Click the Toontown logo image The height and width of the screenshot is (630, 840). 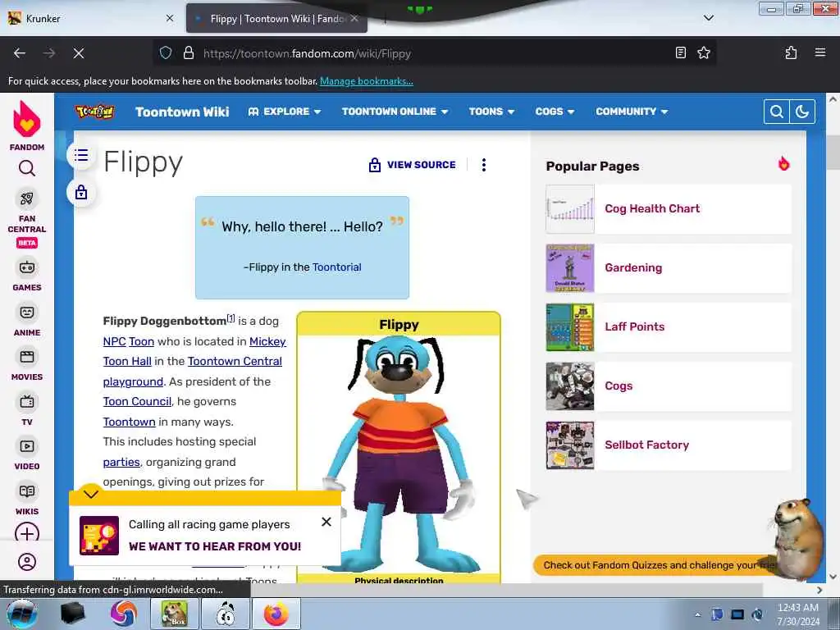pos(95,112)
